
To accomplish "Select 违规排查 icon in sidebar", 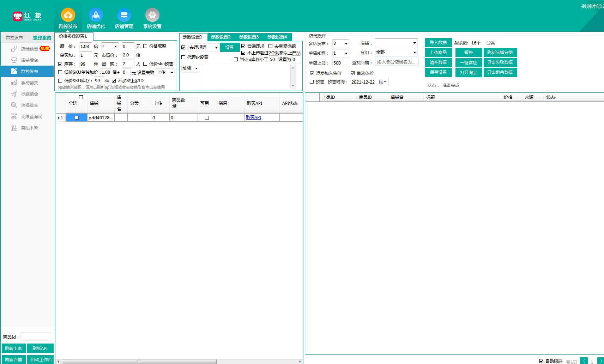I will (x=14, y=105).
